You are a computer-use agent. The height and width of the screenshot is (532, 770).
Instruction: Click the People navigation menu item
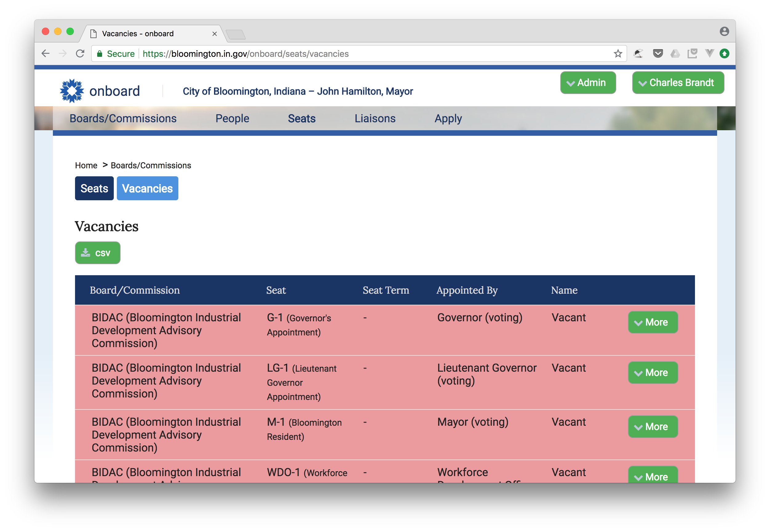point(232,118)
